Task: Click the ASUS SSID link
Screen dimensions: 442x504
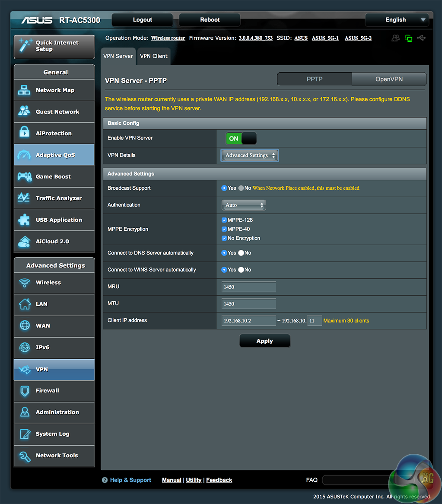Action: [x=301, y=38]
